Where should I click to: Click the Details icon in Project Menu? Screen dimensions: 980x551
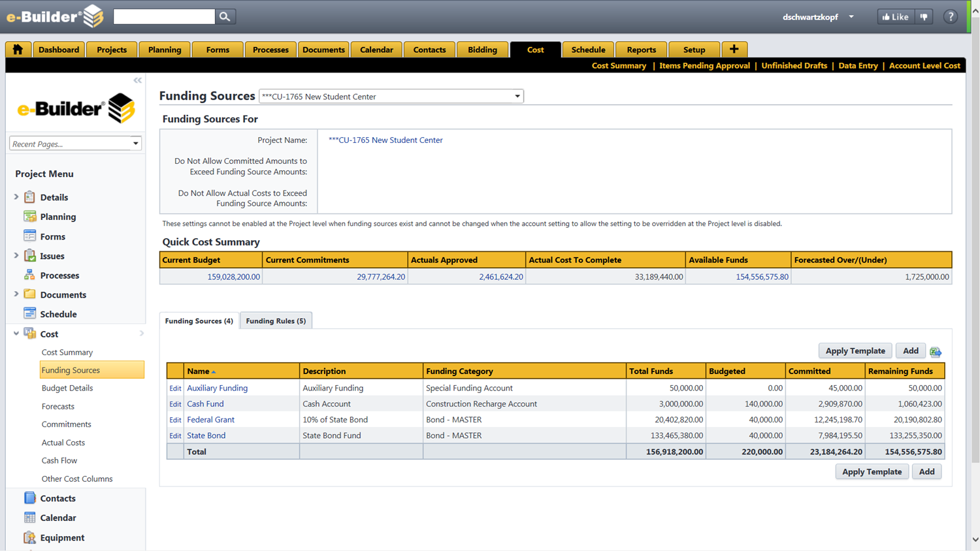click(x=30, y=197)
